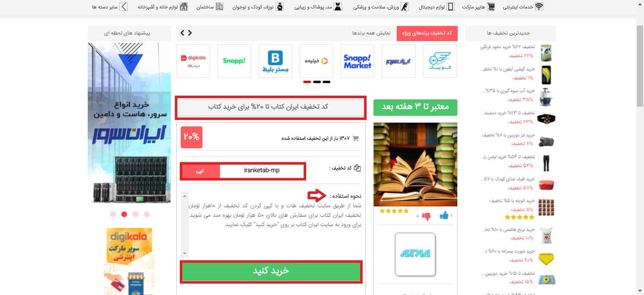Select the highlighted red carousel dot under brands

coord(307,81)
